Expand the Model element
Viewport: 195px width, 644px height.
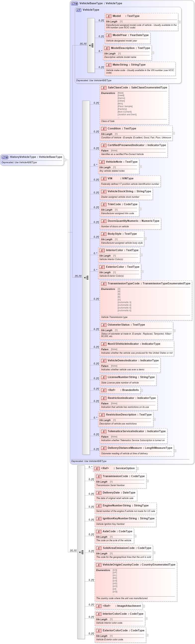click(179, 22)
